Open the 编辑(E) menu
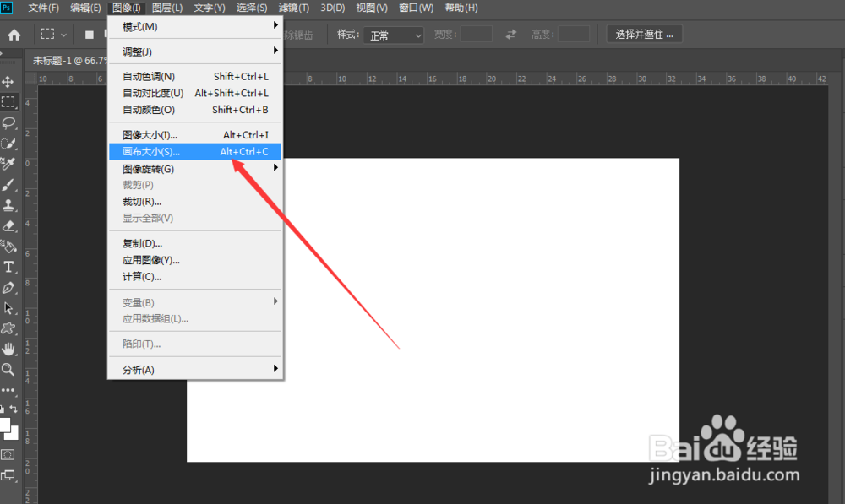845x504 pixels. click(x=85, y=8)
